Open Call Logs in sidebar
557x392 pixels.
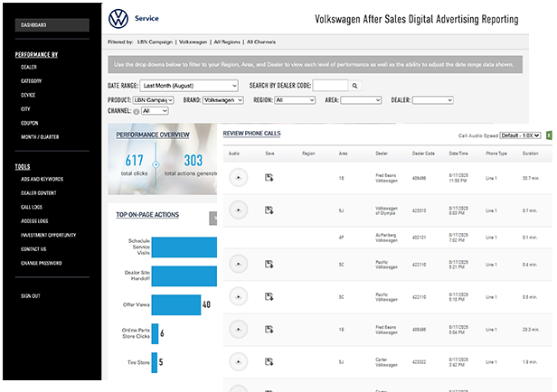pyautogui.click(x=32, y=207)
